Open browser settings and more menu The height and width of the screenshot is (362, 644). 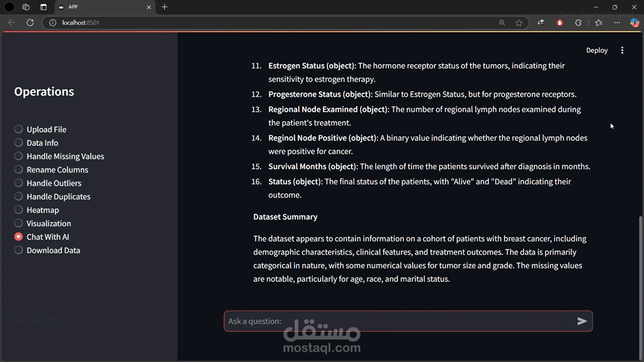[617, 22]
